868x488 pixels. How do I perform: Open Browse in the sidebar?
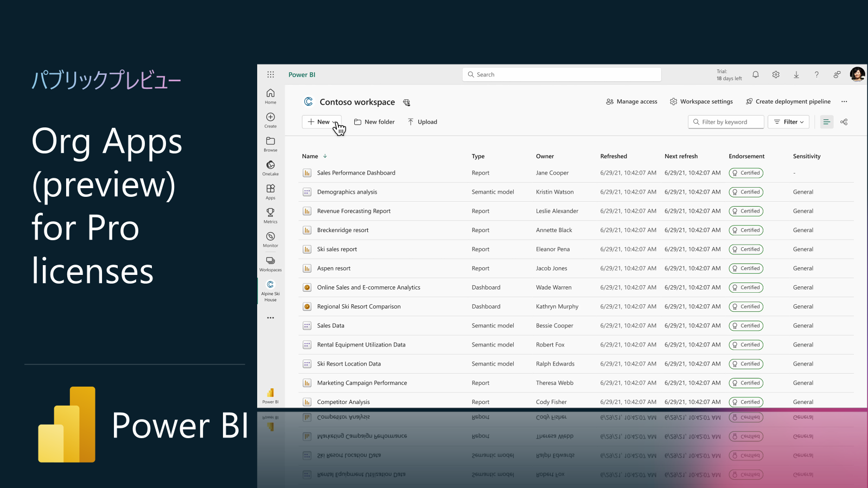(x=271, y=144)
